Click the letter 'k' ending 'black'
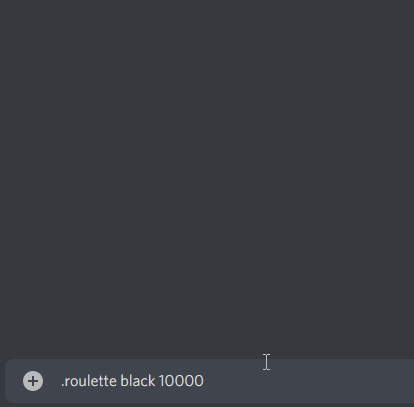 (x=152, y=381)
